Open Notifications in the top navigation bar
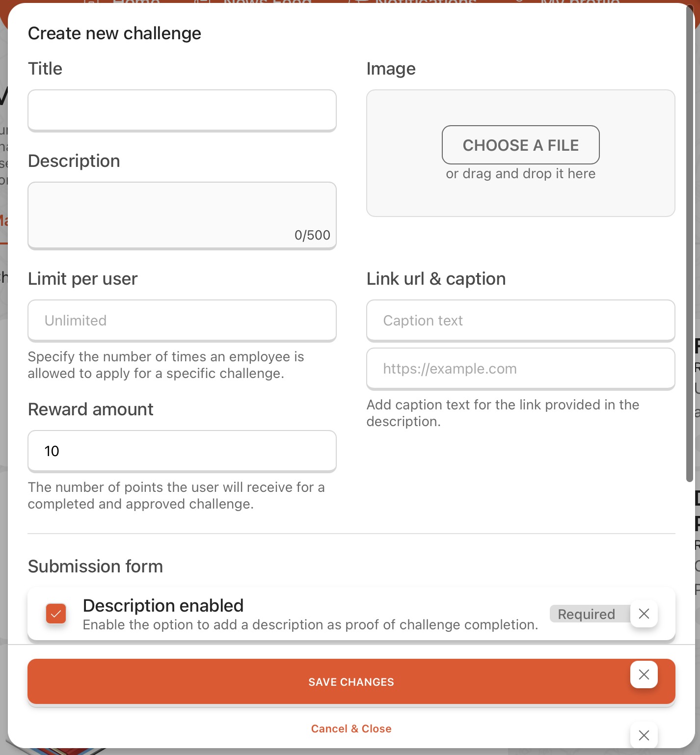Screen dimensions: 700x755 (426, 2)
